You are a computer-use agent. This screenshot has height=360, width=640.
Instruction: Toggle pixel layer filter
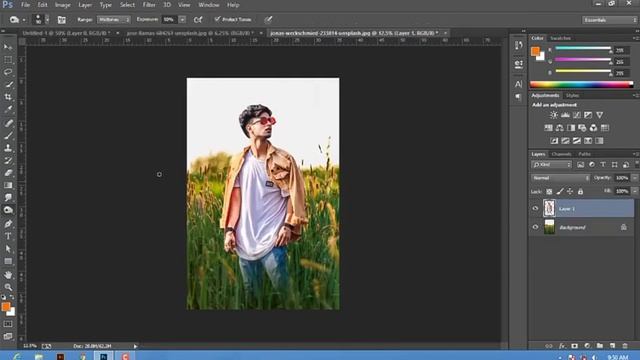(x=580, y=165)
